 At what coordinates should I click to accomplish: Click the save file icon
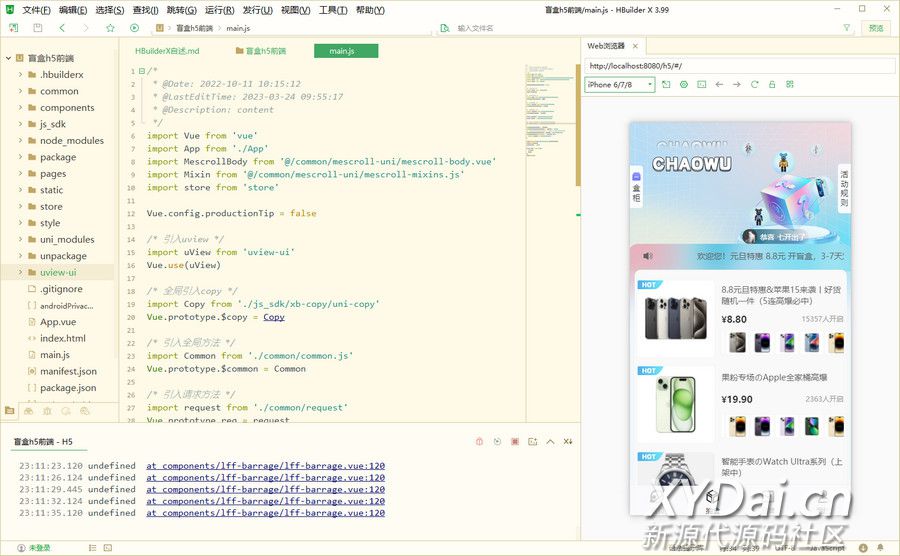pos(38,28)
